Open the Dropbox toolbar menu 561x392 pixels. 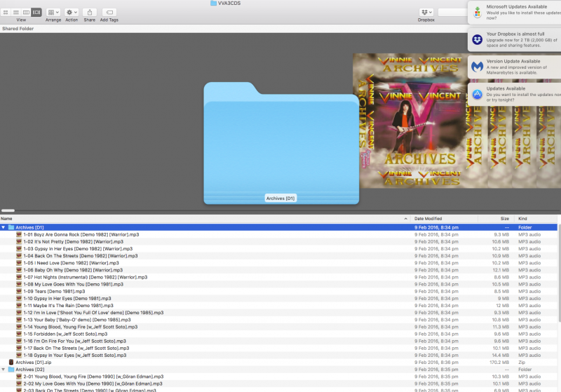(426, 13)
